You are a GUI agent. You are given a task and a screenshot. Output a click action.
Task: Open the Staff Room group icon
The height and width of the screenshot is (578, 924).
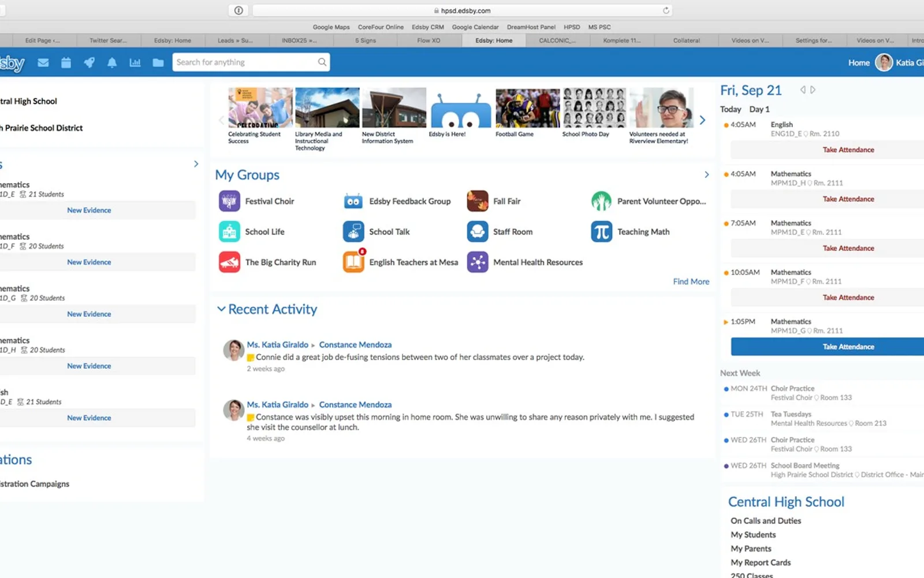tap(478, 232)
